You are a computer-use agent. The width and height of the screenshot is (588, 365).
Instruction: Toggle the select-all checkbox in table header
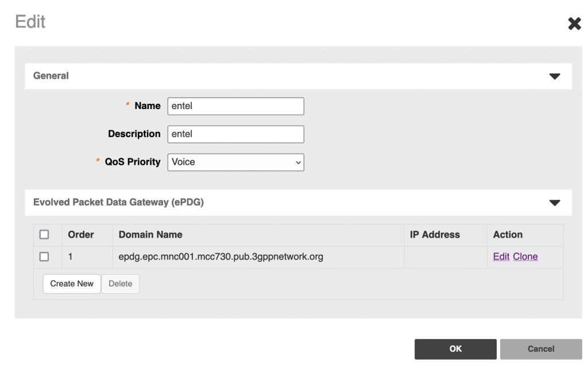pyautogui.click(x=44, y=235)
